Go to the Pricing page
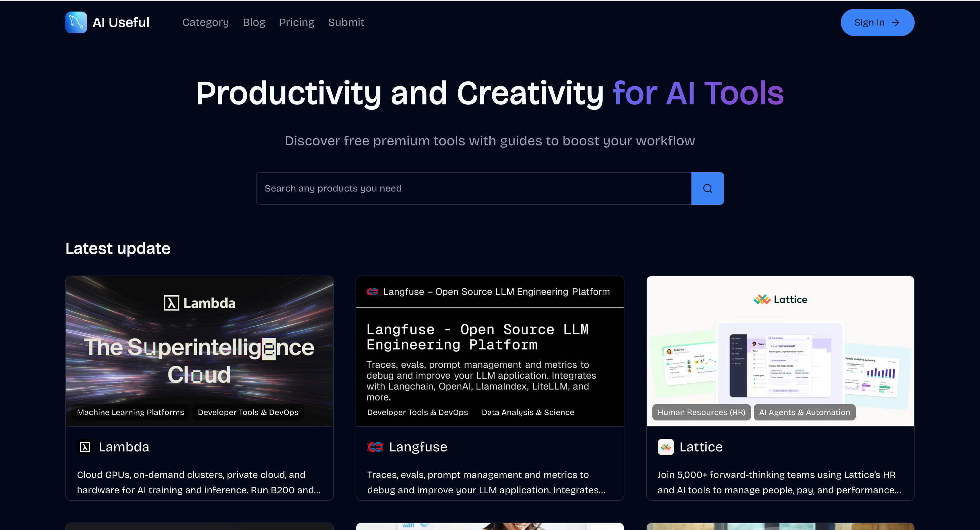980x530 pixels. coord(297,22)
